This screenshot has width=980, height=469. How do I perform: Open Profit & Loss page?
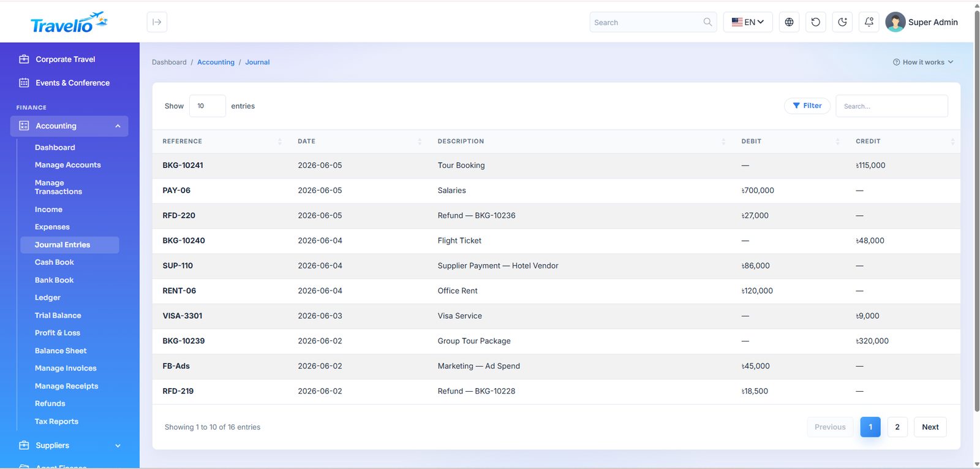point(58,333)
